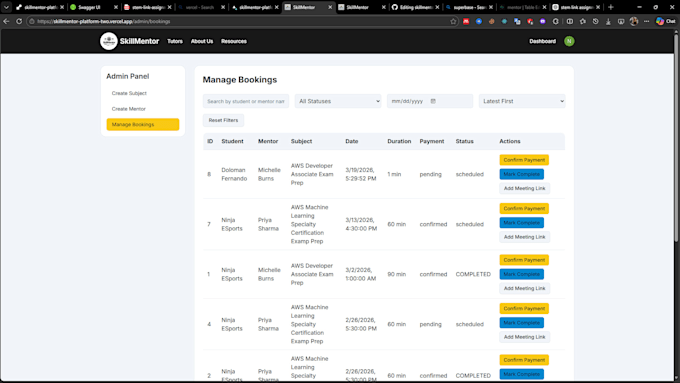680x383 pixels.
Task: Confirm Payment for Doloman Fernando booking
Action: coord(524,160)
